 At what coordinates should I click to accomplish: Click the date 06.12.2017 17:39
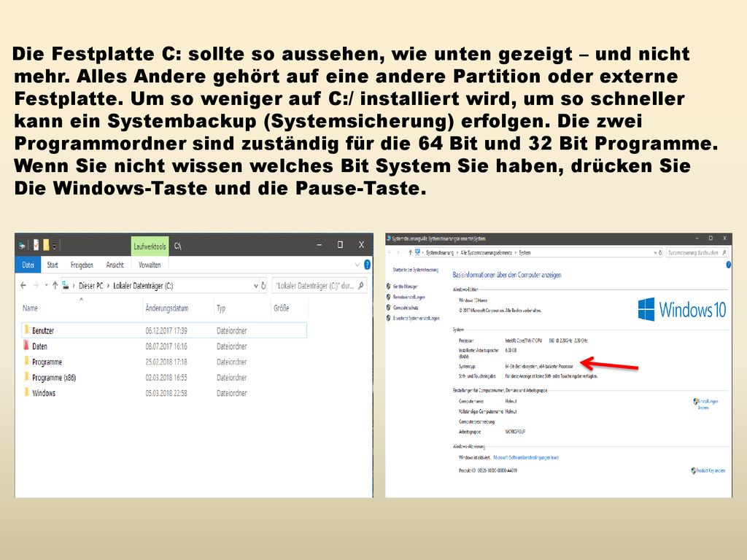(x=166, y=330)
